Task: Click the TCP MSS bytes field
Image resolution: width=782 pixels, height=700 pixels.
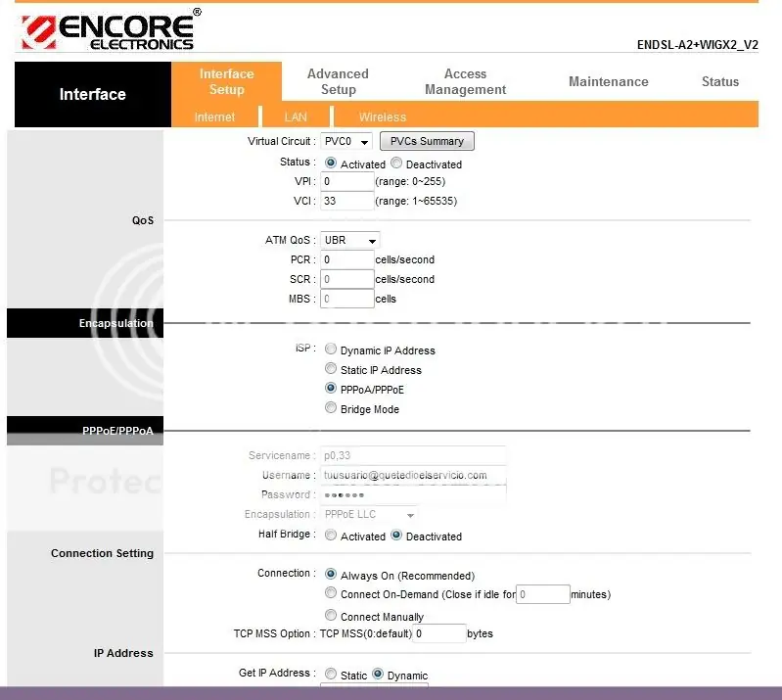Action: tap(439, 633)
